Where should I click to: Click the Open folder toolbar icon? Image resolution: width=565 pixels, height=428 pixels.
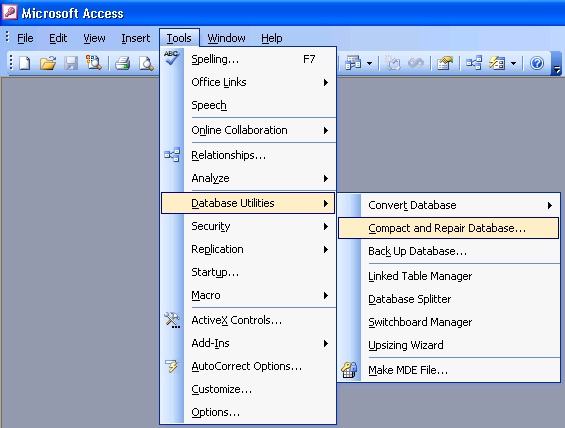(x=48, y=63)
